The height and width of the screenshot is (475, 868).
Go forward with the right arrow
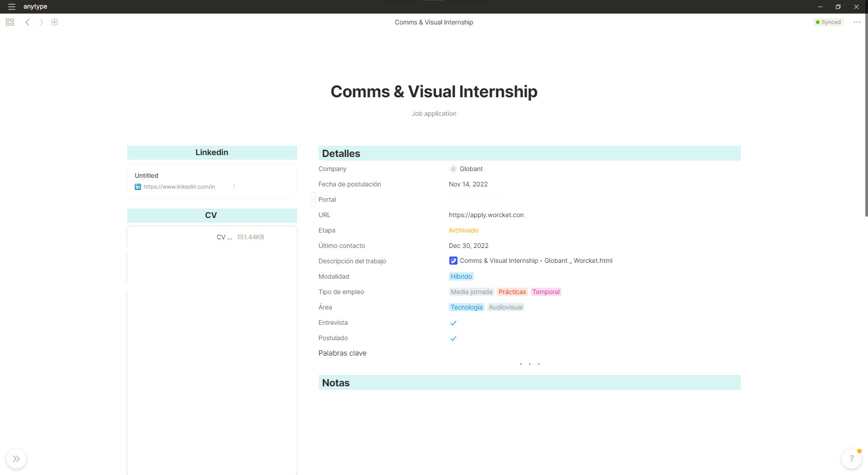41,22
